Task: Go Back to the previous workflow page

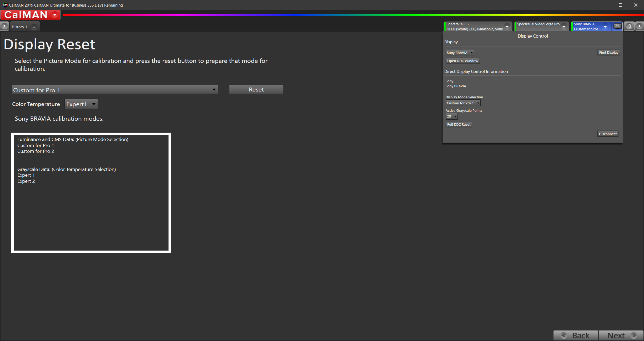Action: (x=576, y=335)
